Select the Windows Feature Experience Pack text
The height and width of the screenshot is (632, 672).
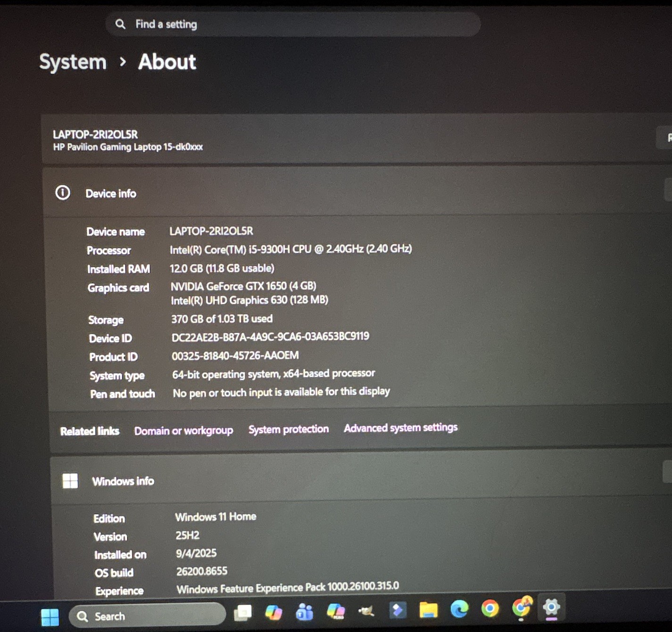click(x=288, y=587)
